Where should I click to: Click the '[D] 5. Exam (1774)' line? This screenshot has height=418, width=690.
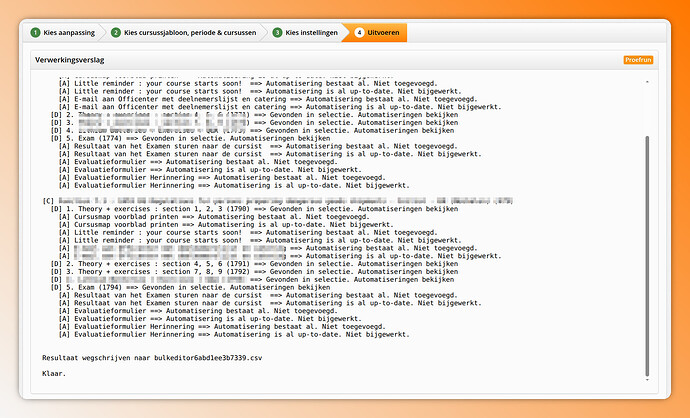(x=191, y=138)
